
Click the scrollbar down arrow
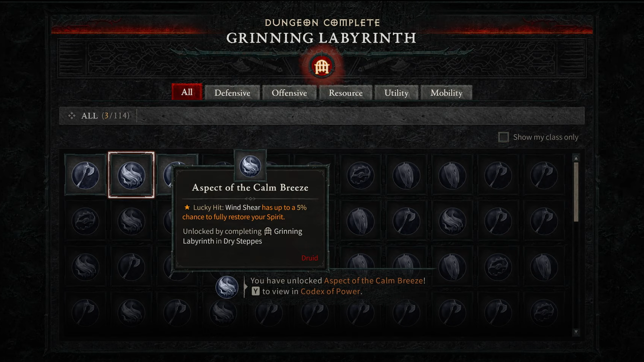pyautogui.click(x=576, y=332)
